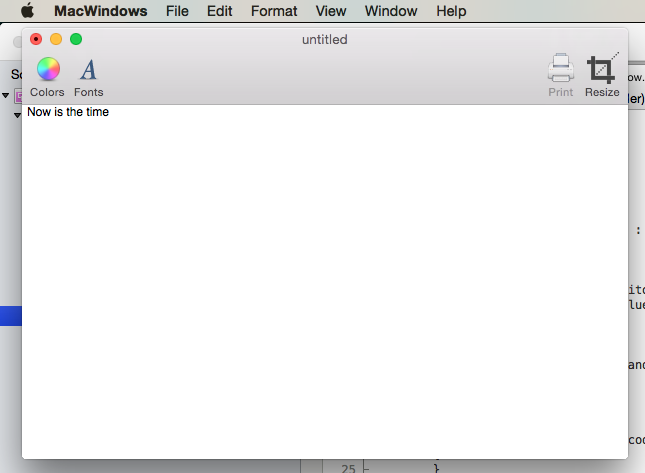Screen dimensions: 645x473
Task: Select the blue highlighted row in background sidebar
Action: (x=11, y=316)
